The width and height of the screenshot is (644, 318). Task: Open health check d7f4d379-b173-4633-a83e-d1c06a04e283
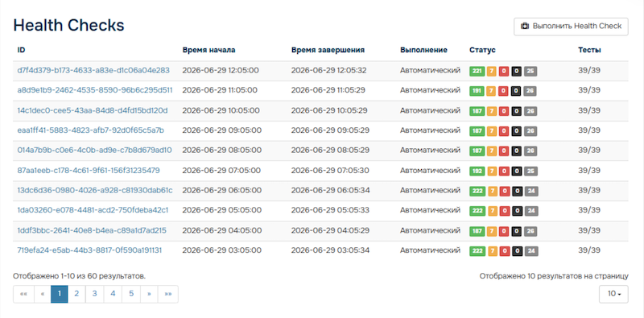pyautogui.click(x=93, y=70)
